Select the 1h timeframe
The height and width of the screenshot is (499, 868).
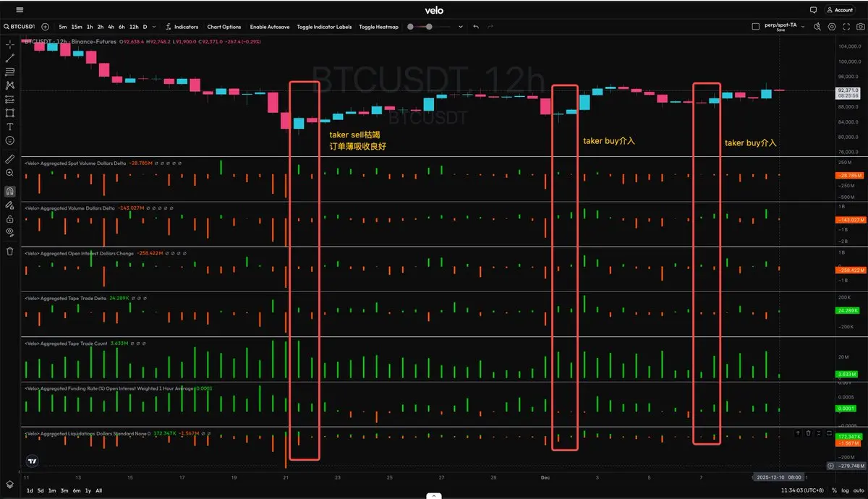(x=88, y=27)
